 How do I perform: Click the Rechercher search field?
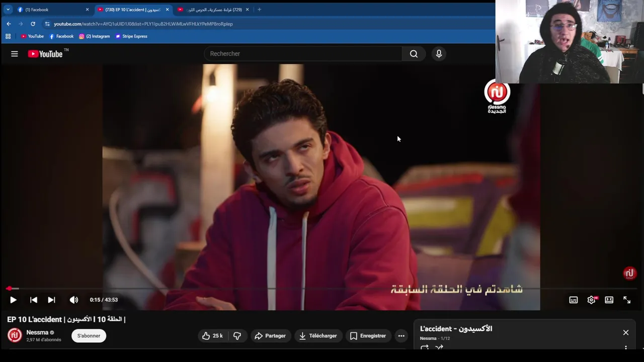[303, 54]
